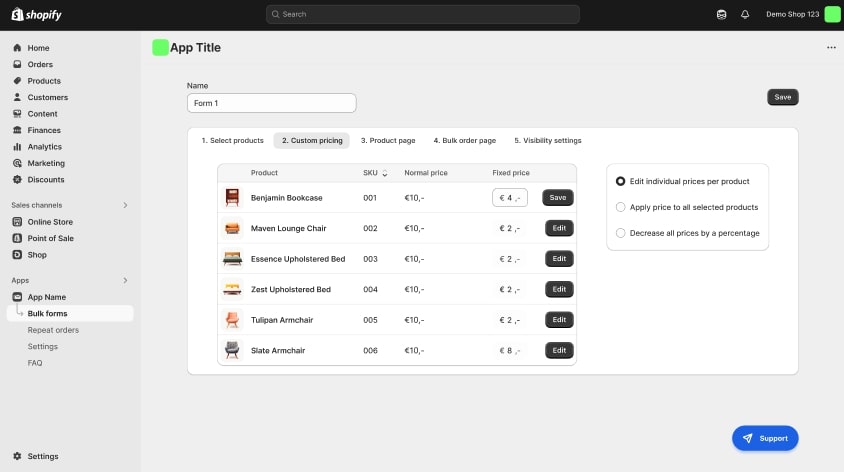The width and height of the screenshot is (844, 472).
Task: Open the Settings gear at bottom left
Action: click(x=17, y=456)
